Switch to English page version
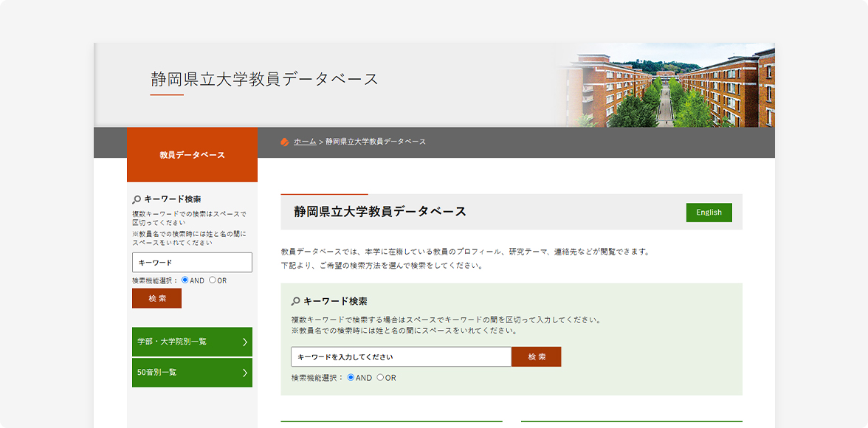The height and width of the screenshot is (428, 868). point(709,213)
